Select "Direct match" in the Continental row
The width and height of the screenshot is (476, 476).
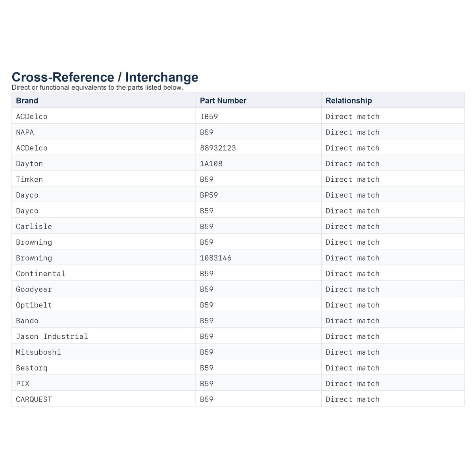click(353, 274)
